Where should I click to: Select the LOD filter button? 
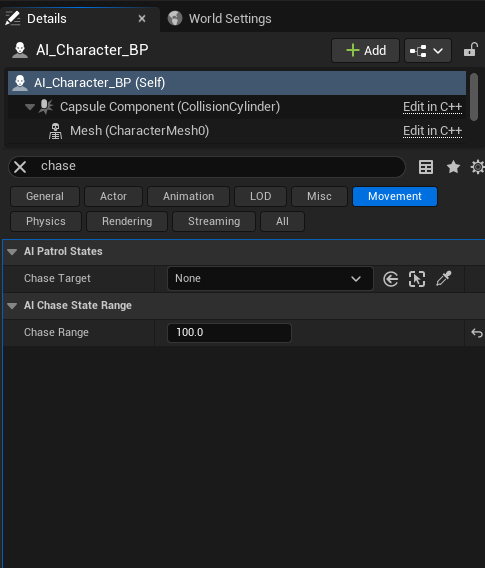pyautogui.click(x=260, y=196)
